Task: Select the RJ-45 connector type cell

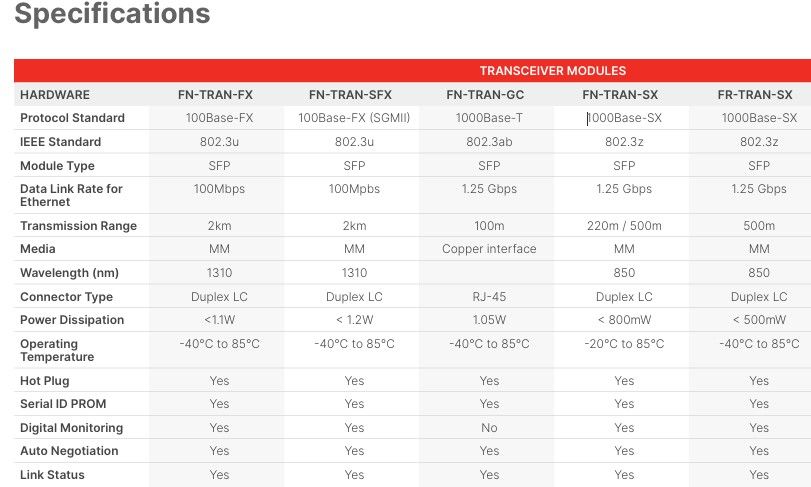Action: 489,297
